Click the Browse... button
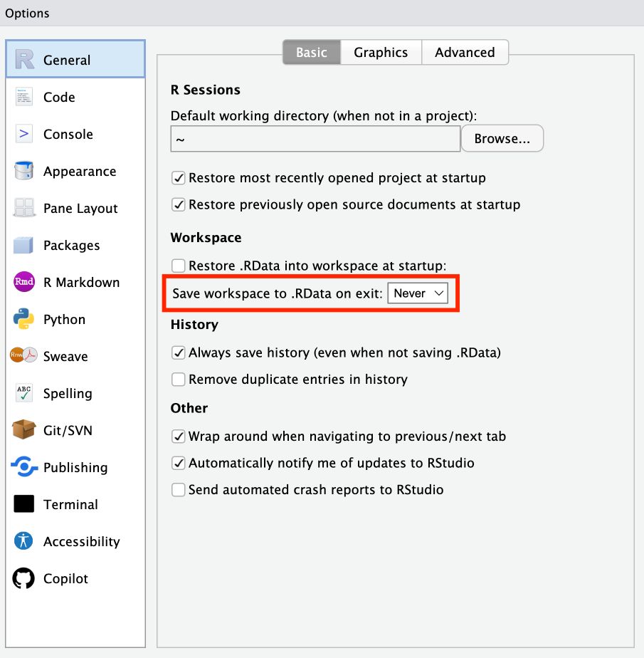 coord(502,139)
